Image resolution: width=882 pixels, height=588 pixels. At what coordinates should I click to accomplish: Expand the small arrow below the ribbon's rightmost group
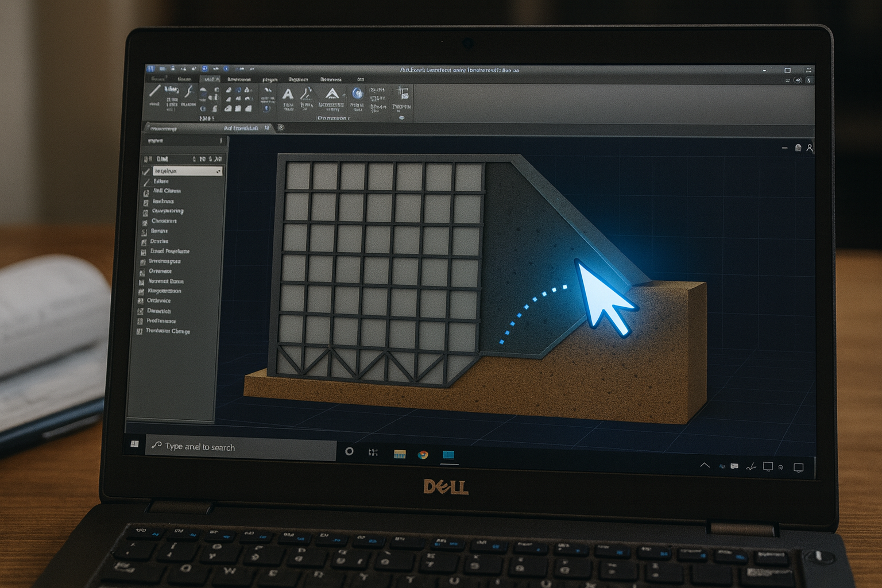click(401, 118)
